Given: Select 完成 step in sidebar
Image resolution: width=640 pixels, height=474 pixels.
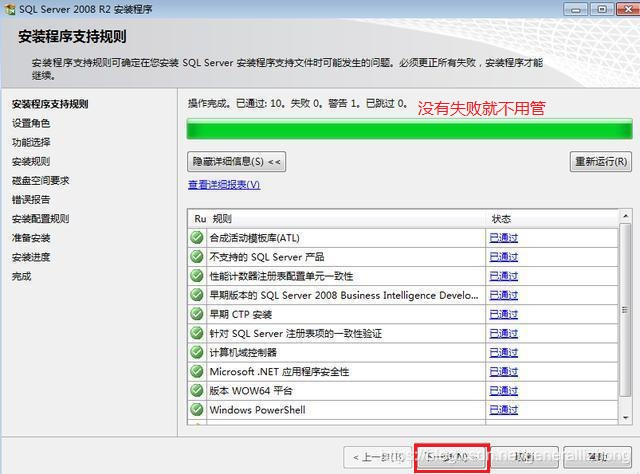Looking at the screenshot, I should tap(21, 276).
